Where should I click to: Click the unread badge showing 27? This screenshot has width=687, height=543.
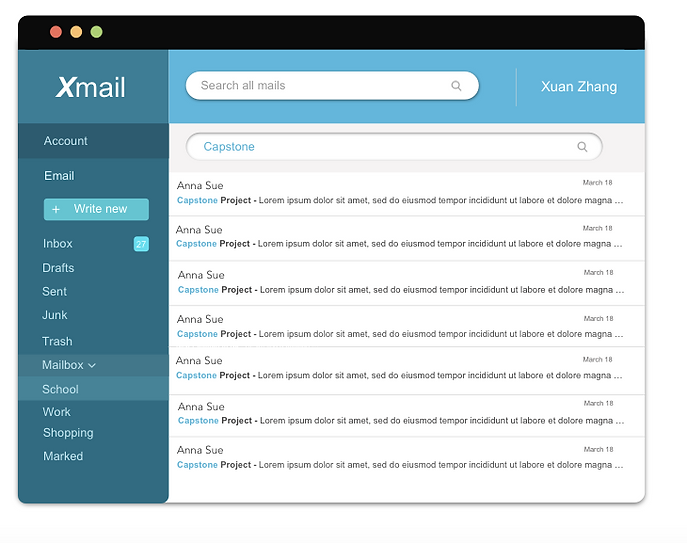pos(141,244)
